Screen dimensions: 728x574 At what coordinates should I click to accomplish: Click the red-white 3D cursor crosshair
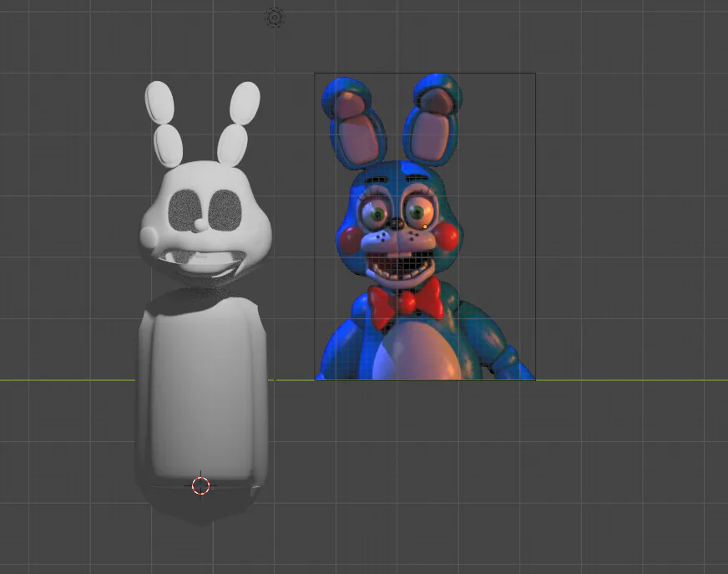tap(200, 485)
